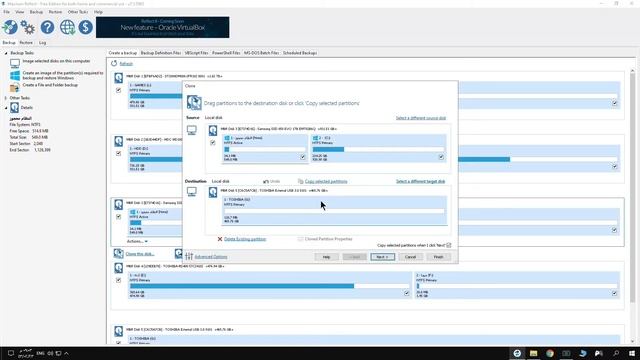This screenshot has height=360, width=640.
Task: Click the Advanced Options sliders icon
Action: click(x=189, y=256)
